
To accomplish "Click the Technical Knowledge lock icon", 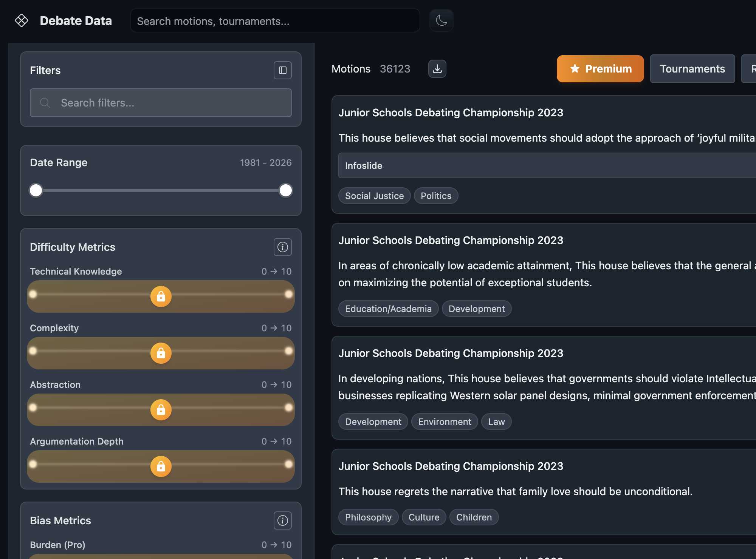I will coord(161,296).
